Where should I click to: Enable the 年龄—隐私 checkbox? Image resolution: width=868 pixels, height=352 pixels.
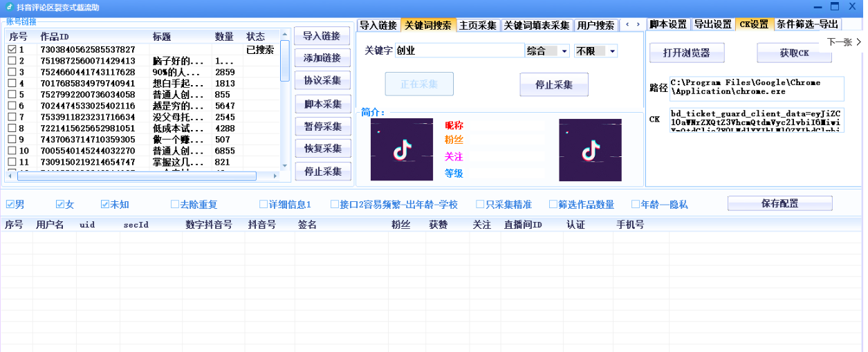(636, 204)
